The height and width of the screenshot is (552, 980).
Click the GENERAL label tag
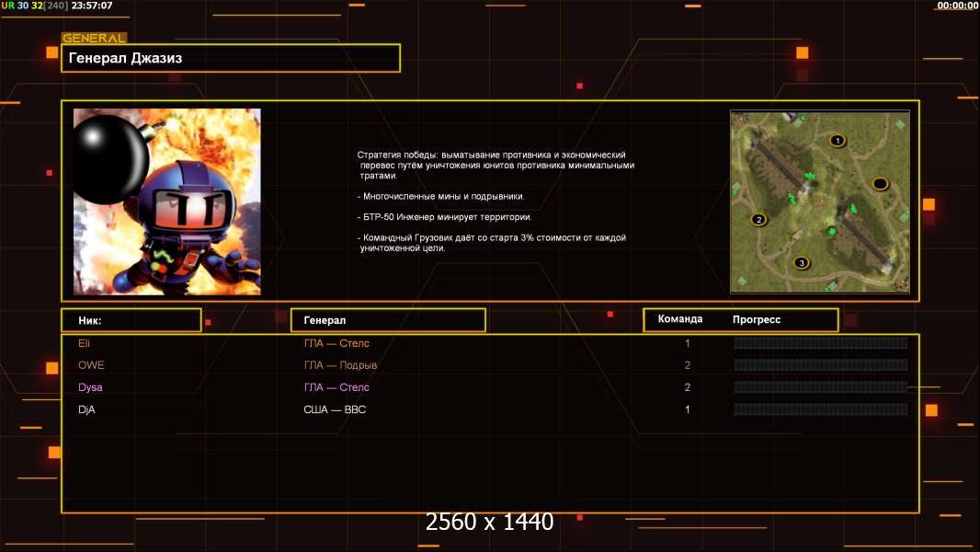click(95, 38)
